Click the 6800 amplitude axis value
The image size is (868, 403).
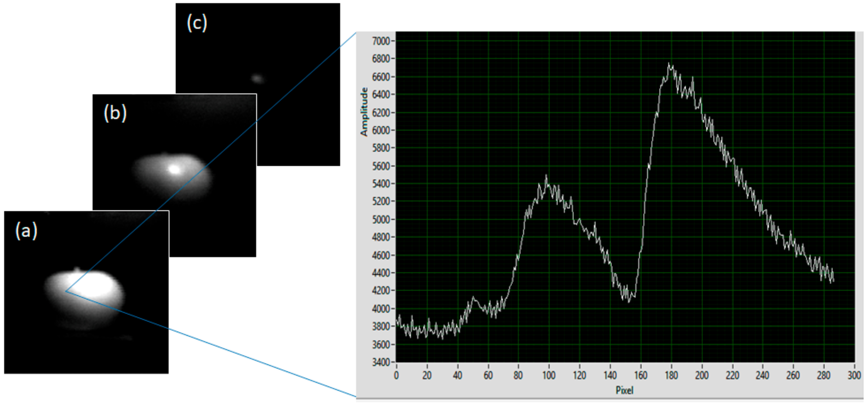click(x=381, y=59)
